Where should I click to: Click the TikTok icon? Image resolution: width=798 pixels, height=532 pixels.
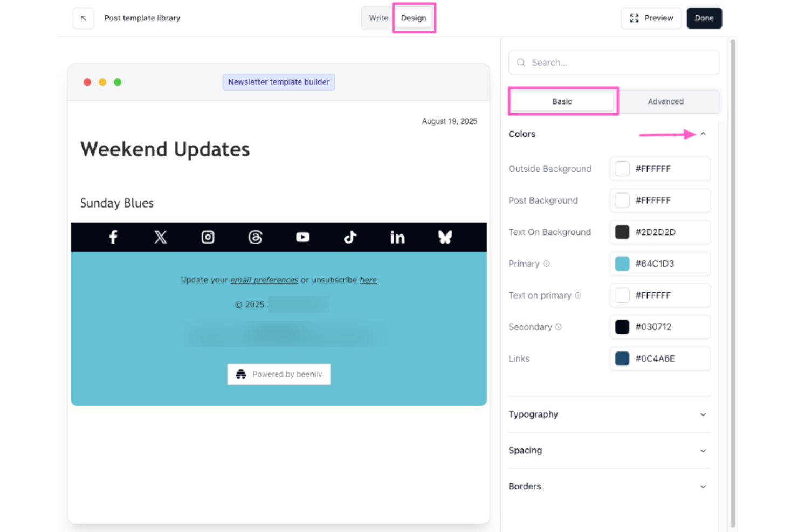(x=350, y=237)
